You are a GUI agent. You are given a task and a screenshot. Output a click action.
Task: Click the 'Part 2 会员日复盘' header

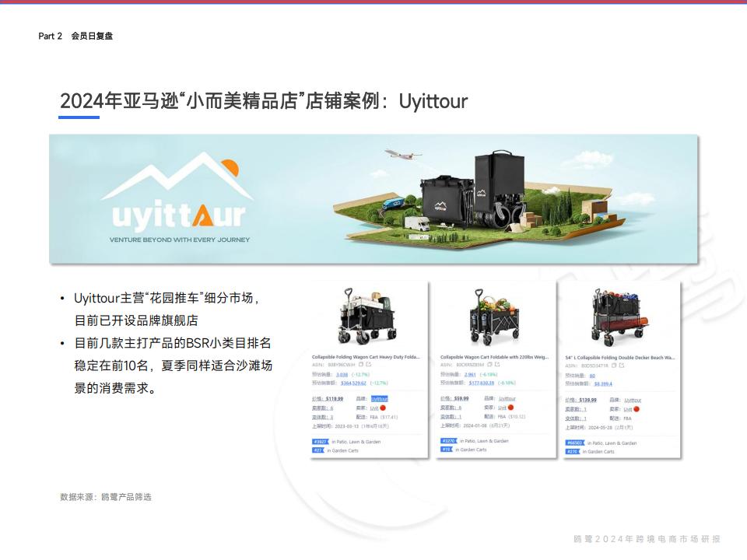75,36
